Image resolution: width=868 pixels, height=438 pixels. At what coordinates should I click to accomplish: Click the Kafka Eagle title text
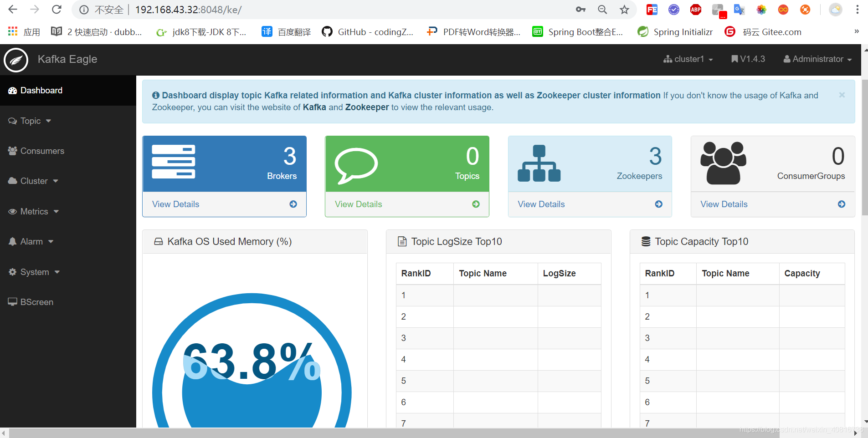67,59
